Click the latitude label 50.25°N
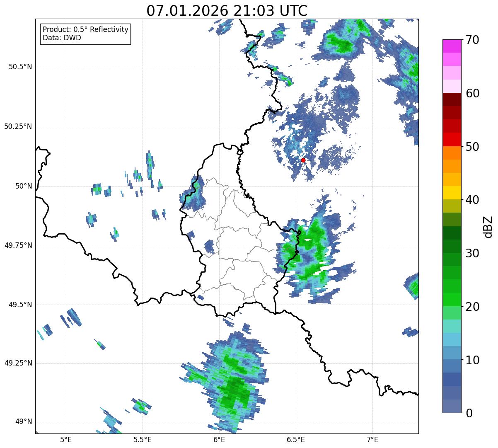This screenshot has width=498, height=448. (x=18, y=127)
